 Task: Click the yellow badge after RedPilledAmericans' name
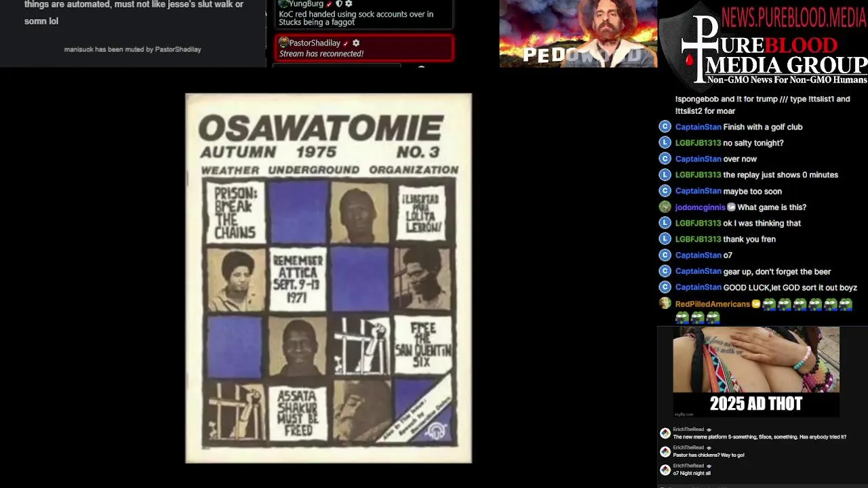tap(756, 304)
